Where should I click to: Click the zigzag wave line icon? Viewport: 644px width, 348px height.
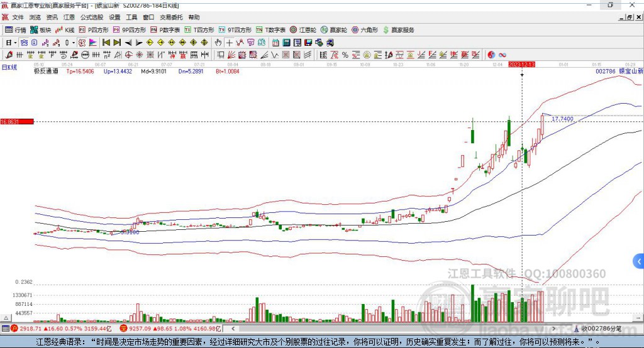coord(275,55)
